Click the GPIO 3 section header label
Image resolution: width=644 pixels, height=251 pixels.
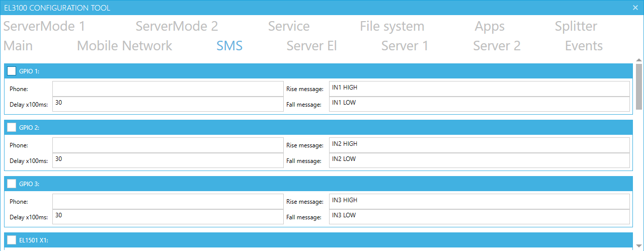coord(29,184)
